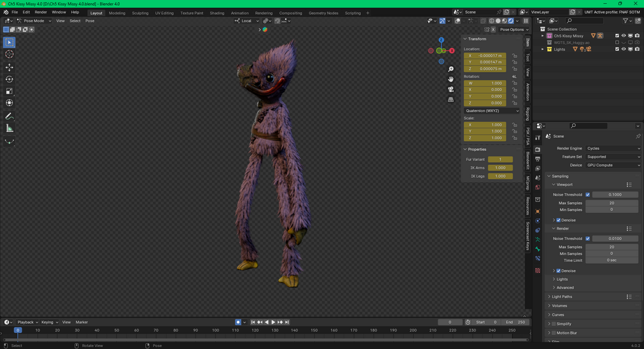This screenshot has width=644, height=349.
Task: Open the Keying timeline menu
Action: pos(49,322)
